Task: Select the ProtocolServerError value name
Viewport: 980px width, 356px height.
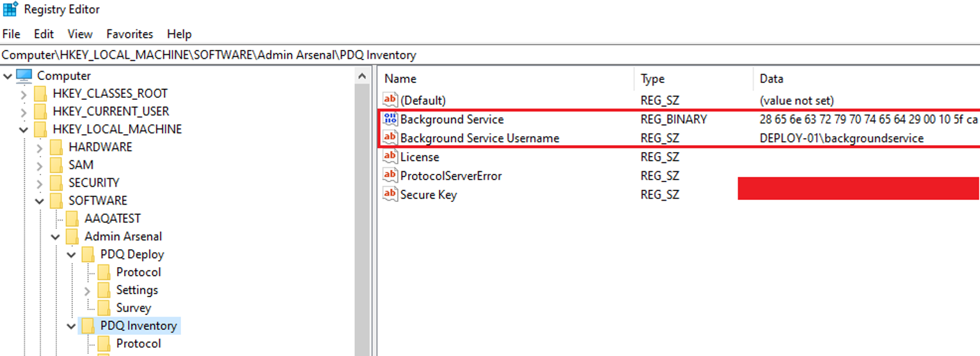Action: pos(451,176)
